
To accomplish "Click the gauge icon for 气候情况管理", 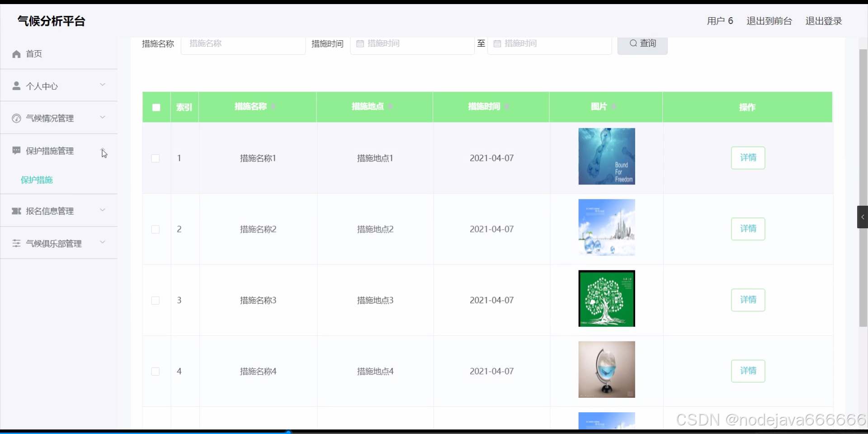I will (x=16, y=118).
